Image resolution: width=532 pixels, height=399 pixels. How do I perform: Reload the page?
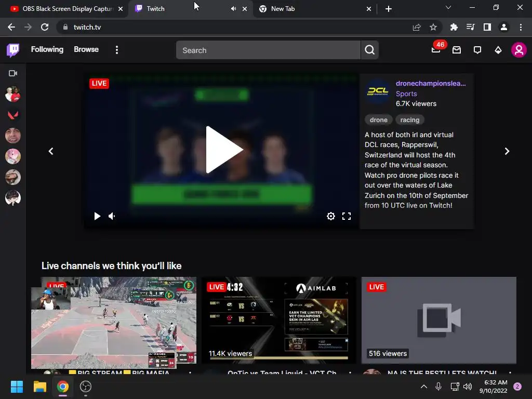tap(45, 27)
